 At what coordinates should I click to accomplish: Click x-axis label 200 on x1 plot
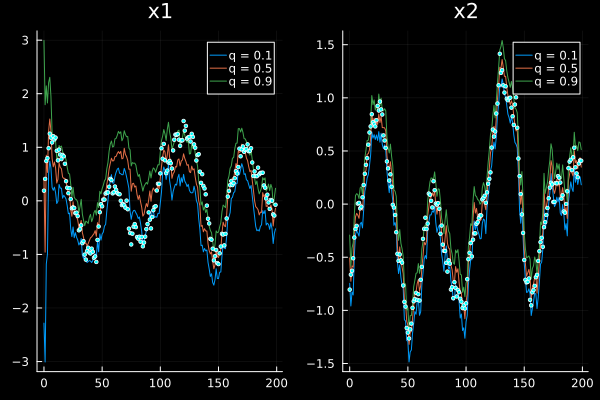[276, 383]
